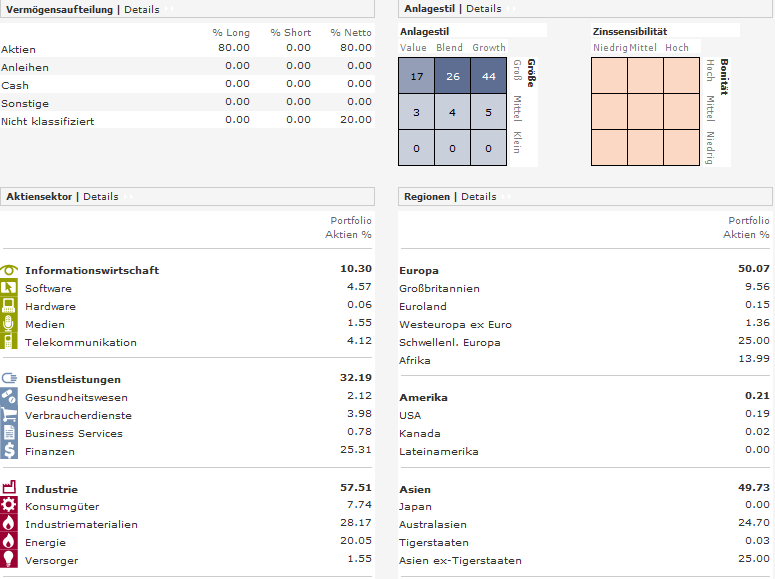Image resolution: width=775 pixels, height=579 pixels.
Task: Open Regionen Details link
Action: tap(478, 196)
